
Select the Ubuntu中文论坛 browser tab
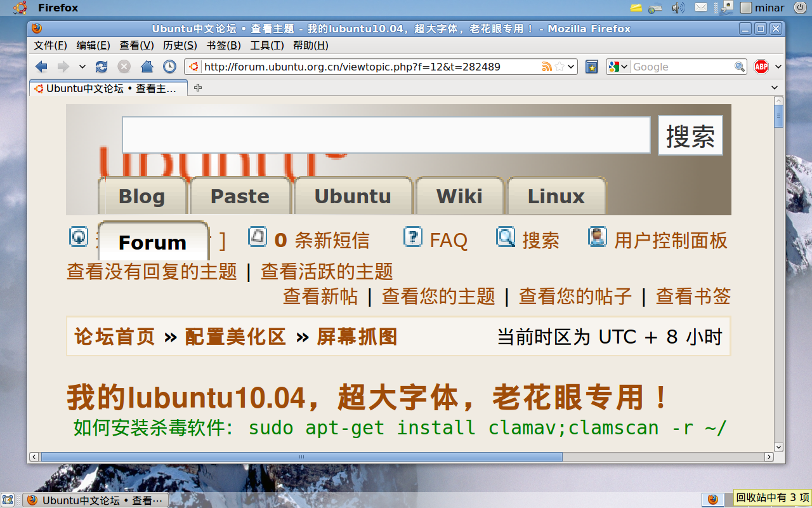pyautogui.click(x=108, y=88)
